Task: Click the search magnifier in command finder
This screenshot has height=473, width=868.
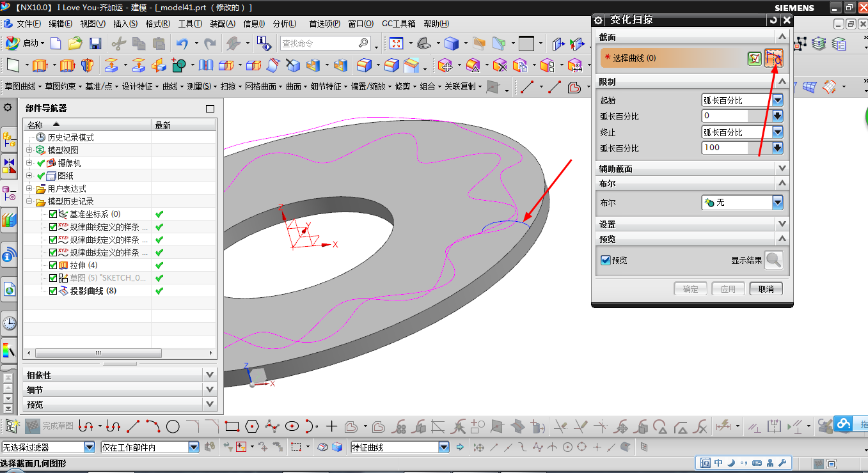Action: pyautogui.click(x=363, y=43)
